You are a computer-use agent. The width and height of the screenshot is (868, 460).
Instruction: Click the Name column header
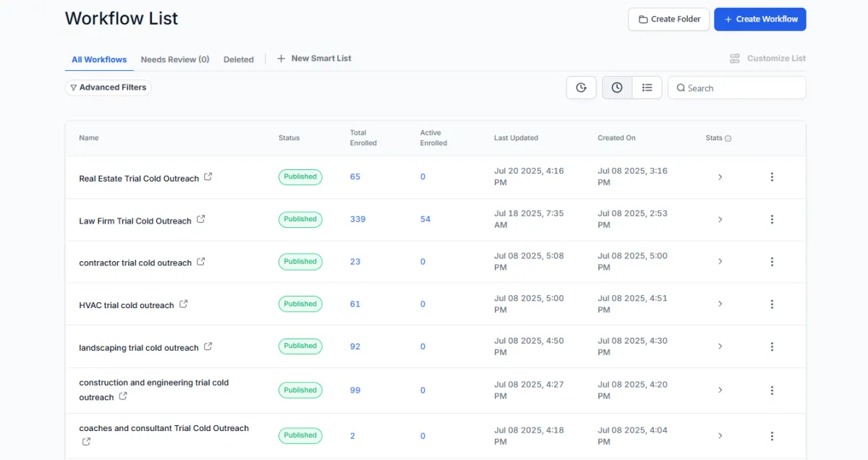pos(89,138)
